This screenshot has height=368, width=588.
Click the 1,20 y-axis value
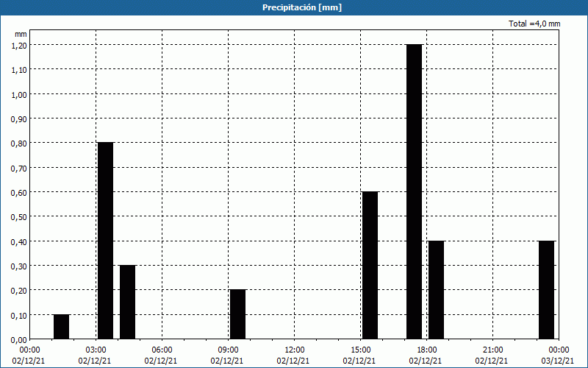click(19, 45)
